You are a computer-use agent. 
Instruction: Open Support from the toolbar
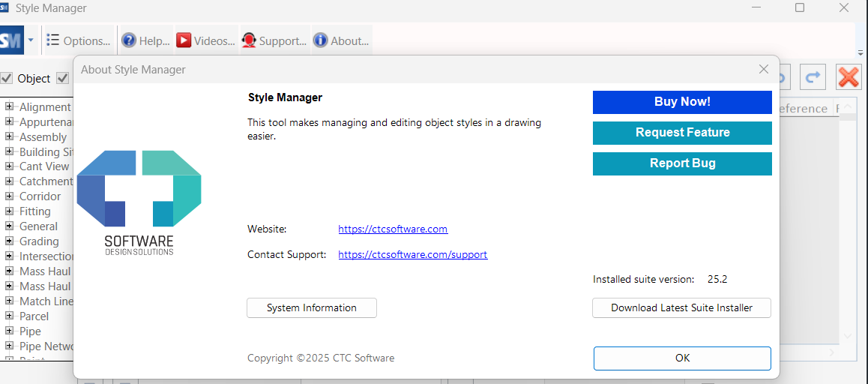click(274, 40)
